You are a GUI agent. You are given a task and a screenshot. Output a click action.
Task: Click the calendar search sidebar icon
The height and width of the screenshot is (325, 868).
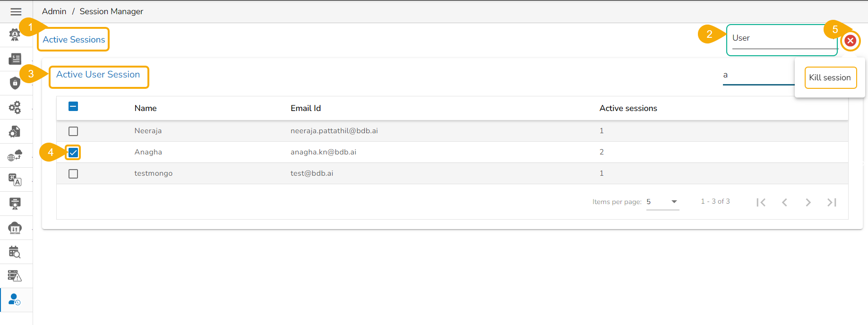point(15,252)
